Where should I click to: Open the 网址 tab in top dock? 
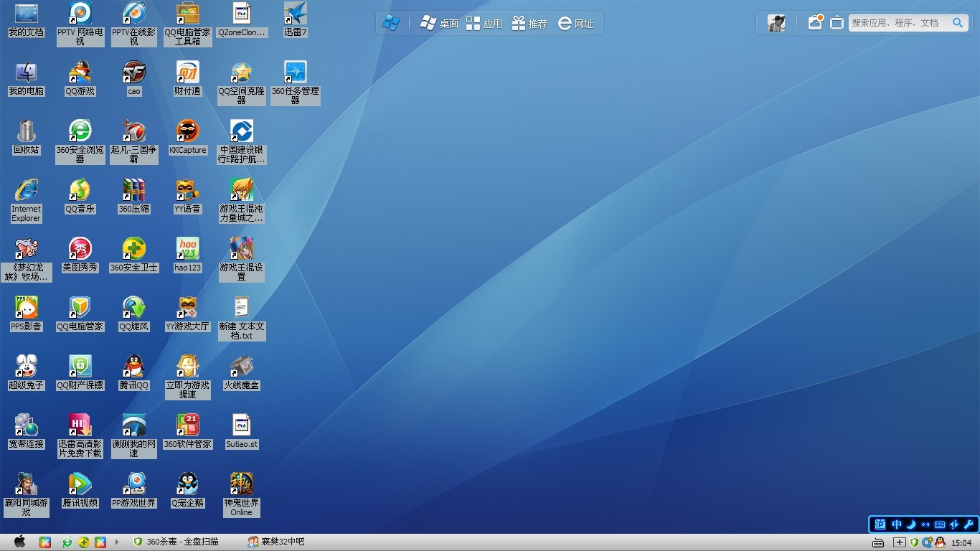click(575, 24)
